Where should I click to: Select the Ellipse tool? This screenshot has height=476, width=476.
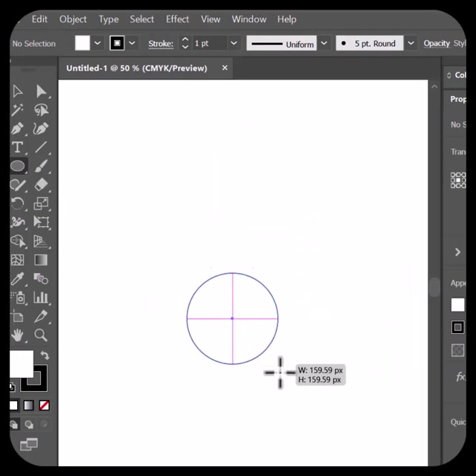(17, 167)
